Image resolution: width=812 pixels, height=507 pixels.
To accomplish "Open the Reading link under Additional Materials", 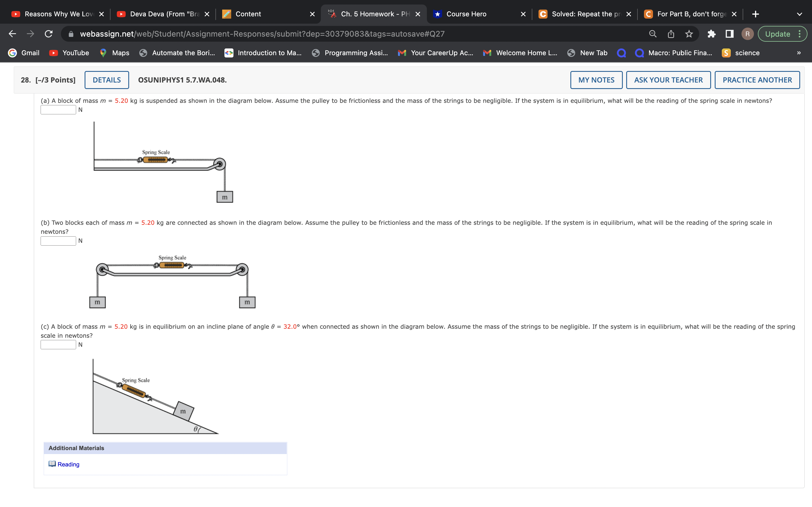I will (x=68, y=464).
